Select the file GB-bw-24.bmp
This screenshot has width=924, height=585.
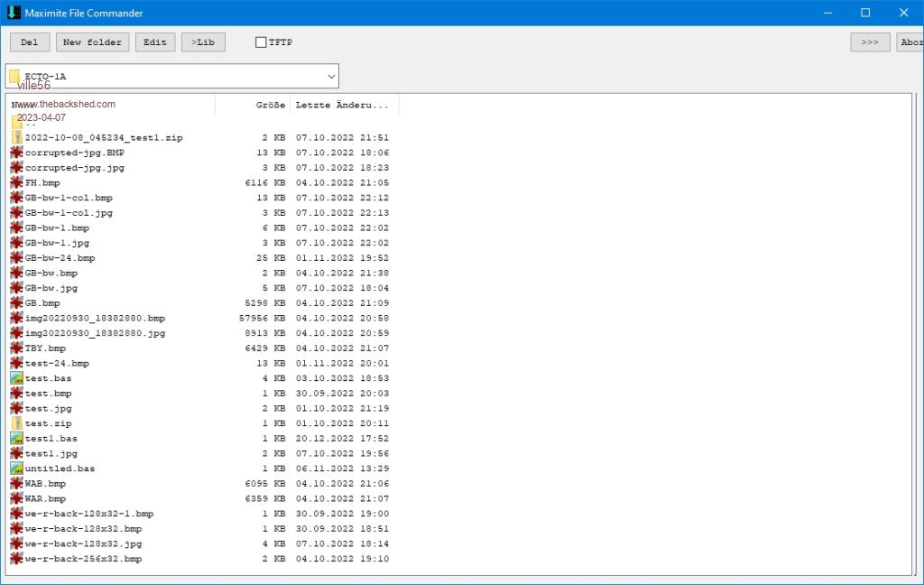tap(60, 258)
